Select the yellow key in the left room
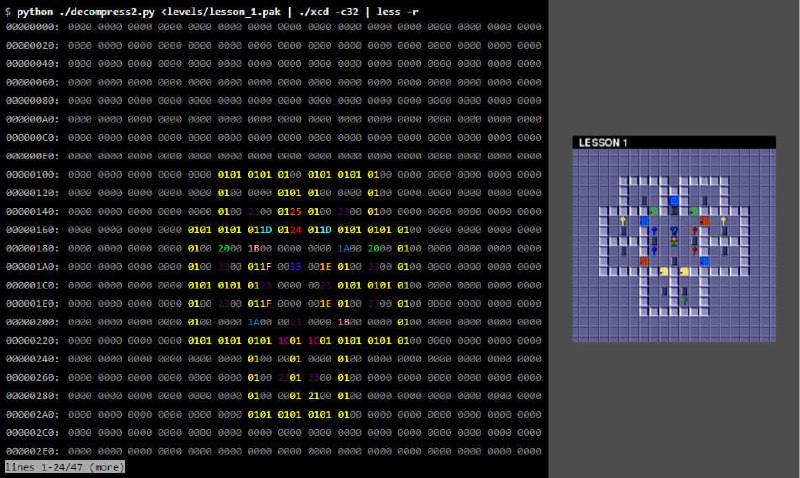 pos(623,221)
